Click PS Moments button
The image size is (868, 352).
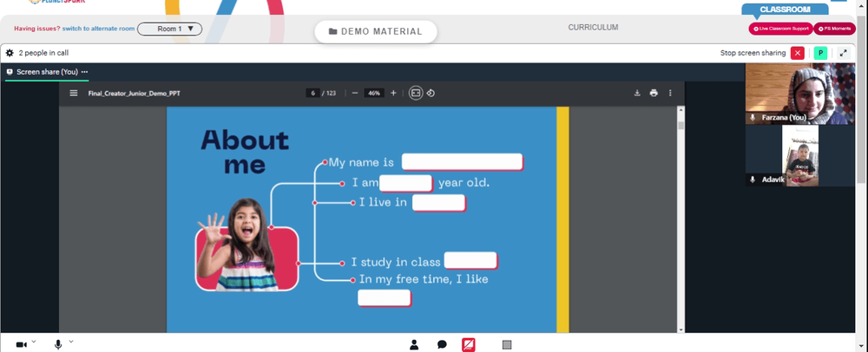pyautogui.click(x=834, y=29)
